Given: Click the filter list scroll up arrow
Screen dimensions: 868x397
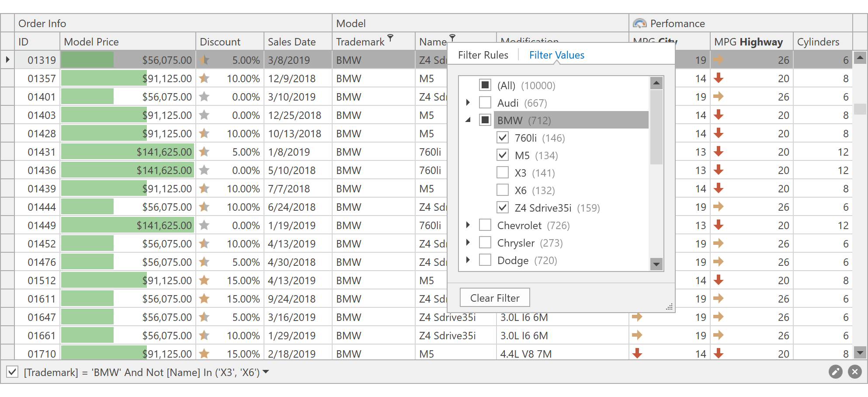Looking at the screenshot, I should 656,83.
